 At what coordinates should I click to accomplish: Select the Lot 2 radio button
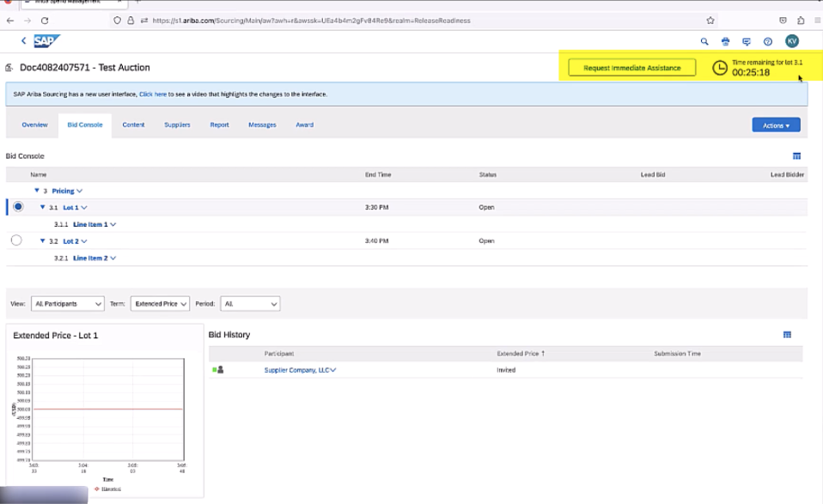tap(16, 241)
